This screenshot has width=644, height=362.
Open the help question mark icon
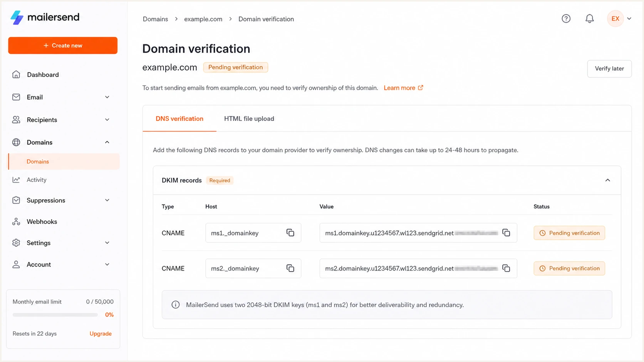(566, 18)
